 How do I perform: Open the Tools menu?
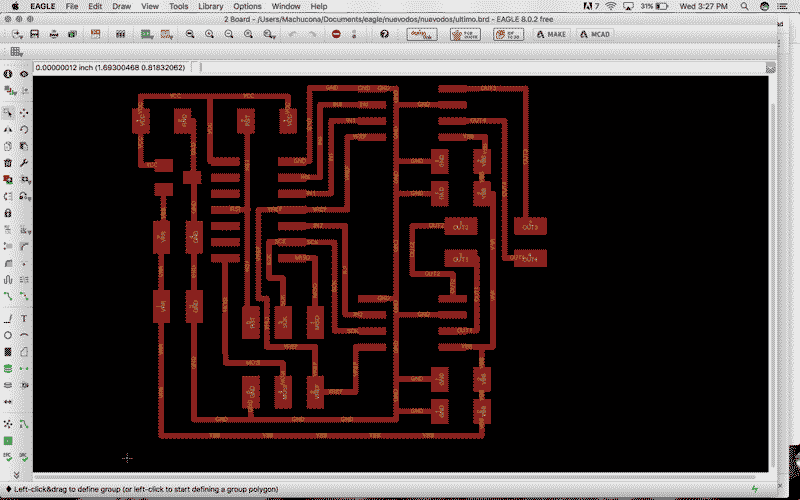(179, 6)
